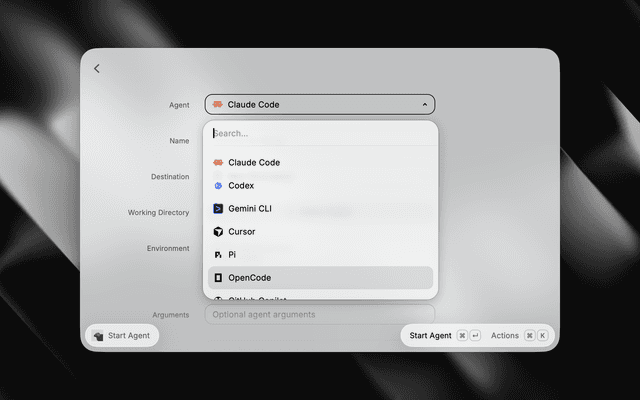The image size is (640, 400).
Task: Click the Cursor cube icon
Action: tap(218, 232)
